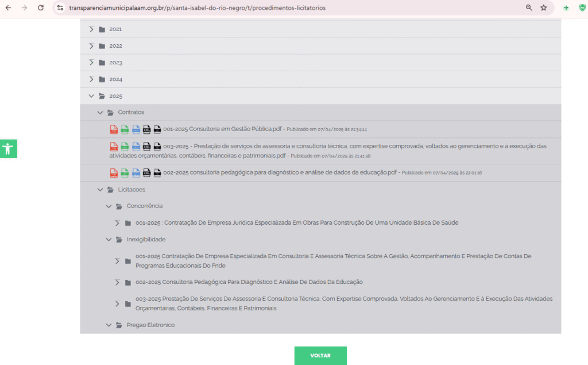Screen dimensions: 588x365
Task: Collapse the 2025 folder
Action: (x=91, y=96)
